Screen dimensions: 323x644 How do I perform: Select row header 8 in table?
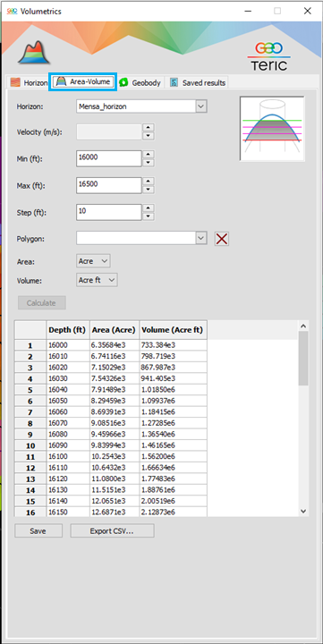[30, 423]
